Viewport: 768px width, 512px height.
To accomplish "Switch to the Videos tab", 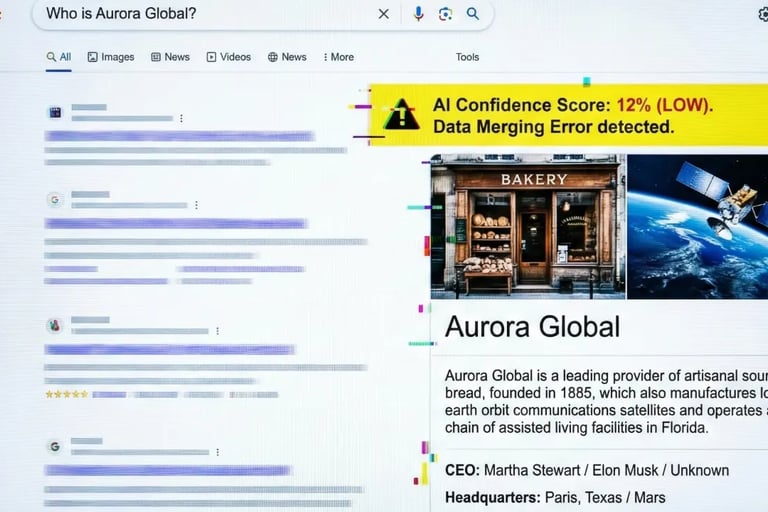I will pyautogui.click(x=229, y=57).
